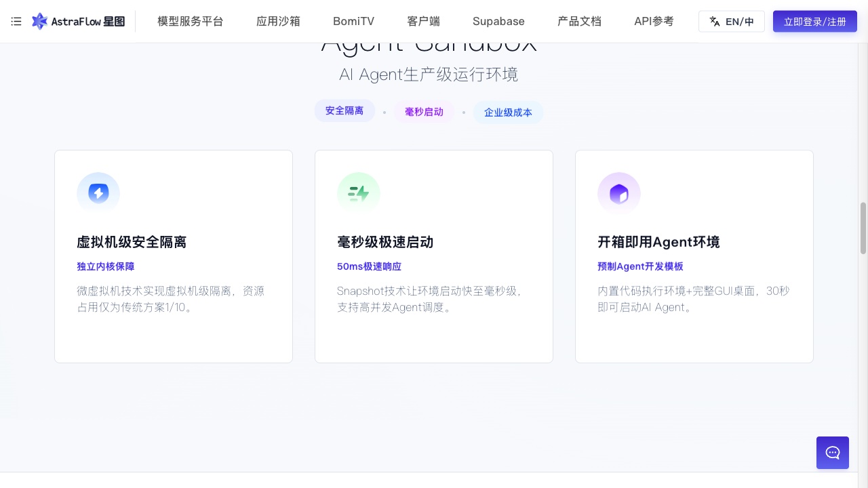Open the hamburger list menu icon
868x488 pixels.
point(16,22)
